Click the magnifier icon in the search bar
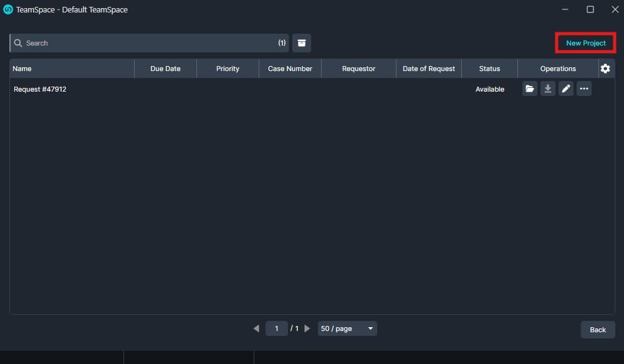624x364 pixels. (18, 43)
